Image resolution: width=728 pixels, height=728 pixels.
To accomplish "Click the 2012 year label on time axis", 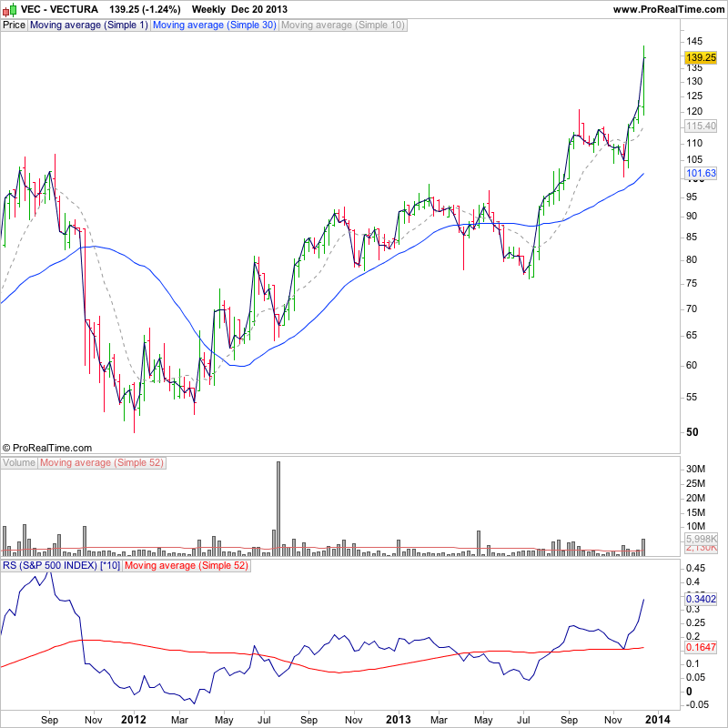I will [134, 720].
